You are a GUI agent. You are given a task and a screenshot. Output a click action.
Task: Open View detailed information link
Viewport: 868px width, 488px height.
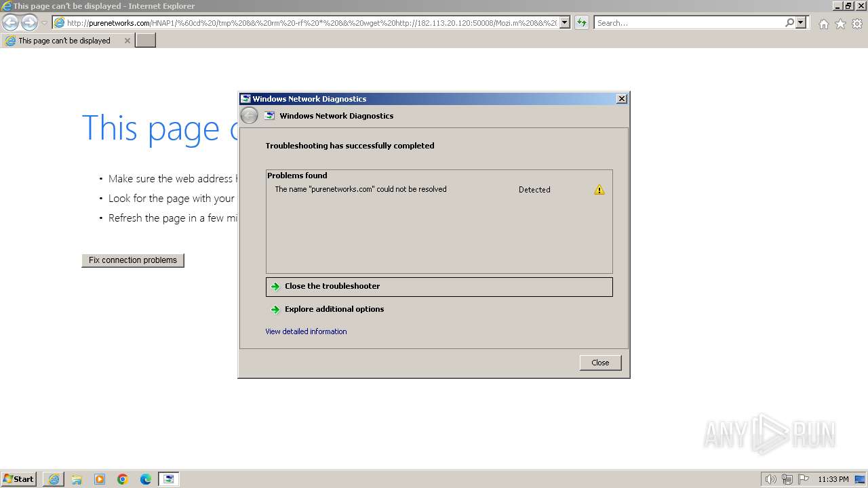[306, 331]
